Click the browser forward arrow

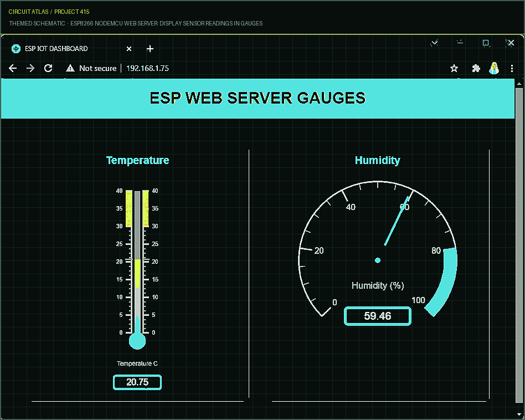point(30,68)
